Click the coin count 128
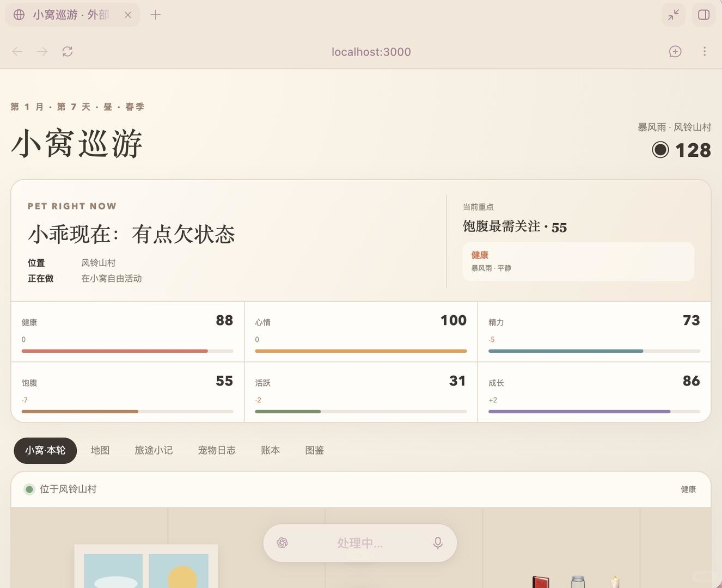Image resolution: width=722 pixels, height=588 pixels. tap(693, 150)
